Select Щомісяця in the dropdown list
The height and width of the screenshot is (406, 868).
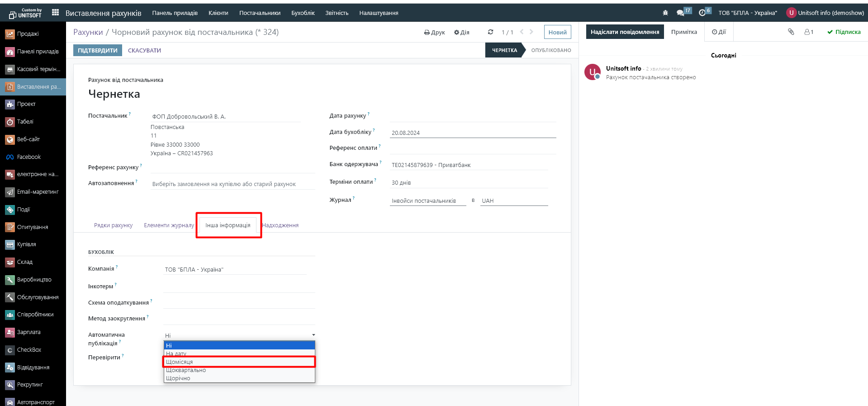click(239, 362)
